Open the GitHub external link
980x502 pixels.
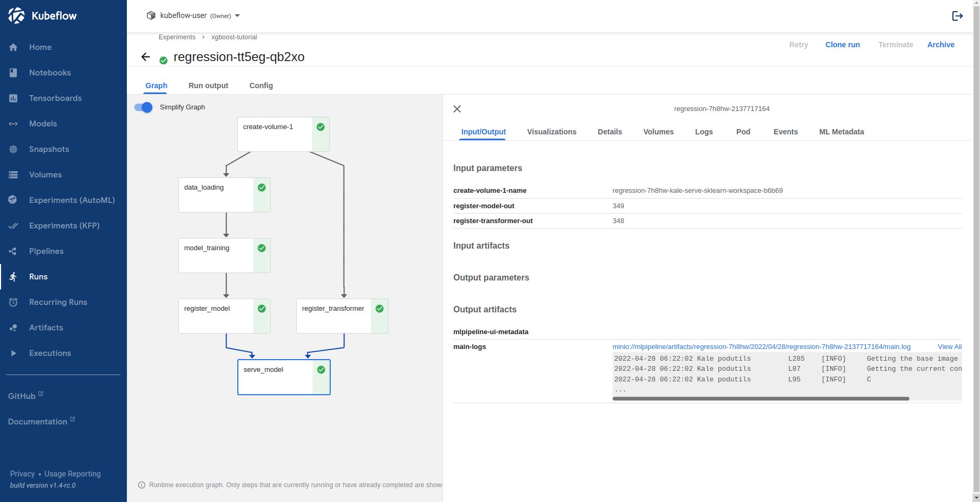click(25, 396)
